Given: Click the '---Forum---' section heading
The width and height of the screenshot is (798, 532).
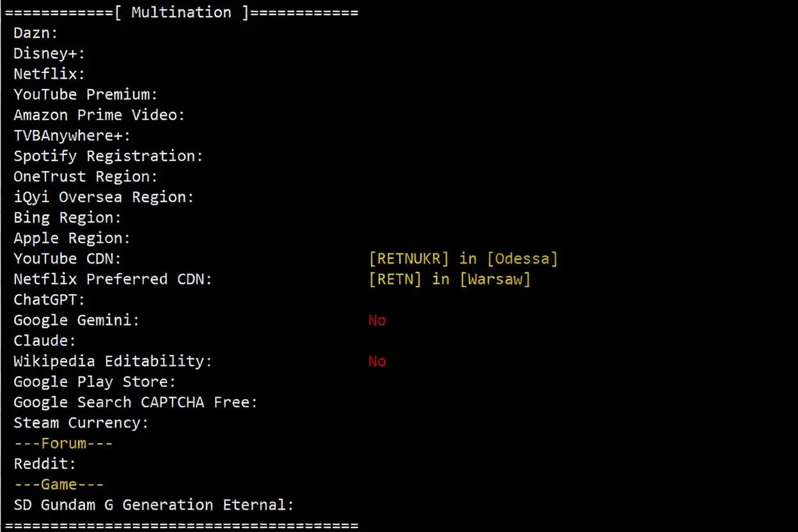Looking at the screenshot, I should (x=63, y=443).
